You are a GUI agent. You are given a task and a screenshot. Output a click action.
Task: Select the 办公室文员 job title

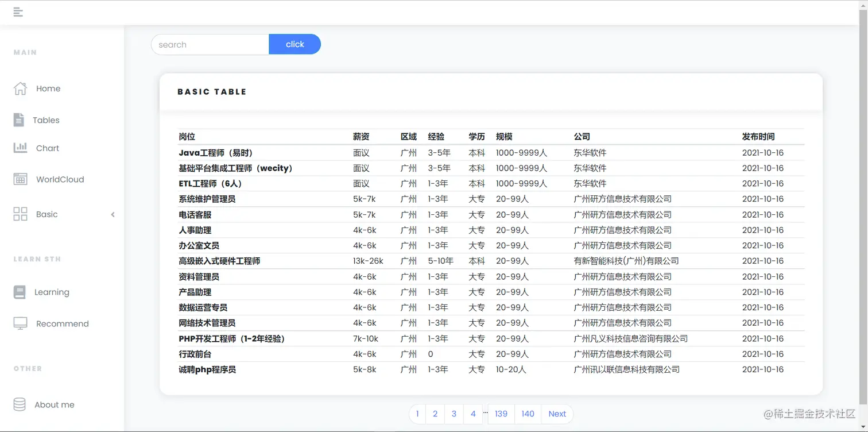(x=199, y=246)
